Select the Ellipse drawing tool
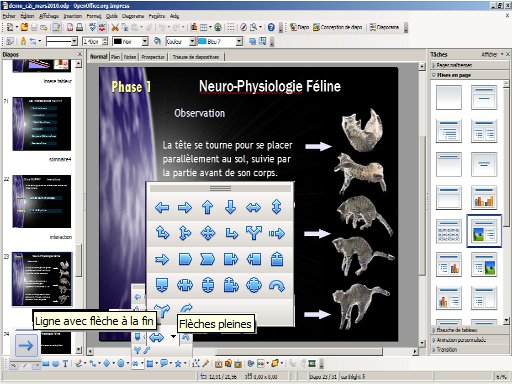This screenshot has height=384, width=512. point(55,363)
